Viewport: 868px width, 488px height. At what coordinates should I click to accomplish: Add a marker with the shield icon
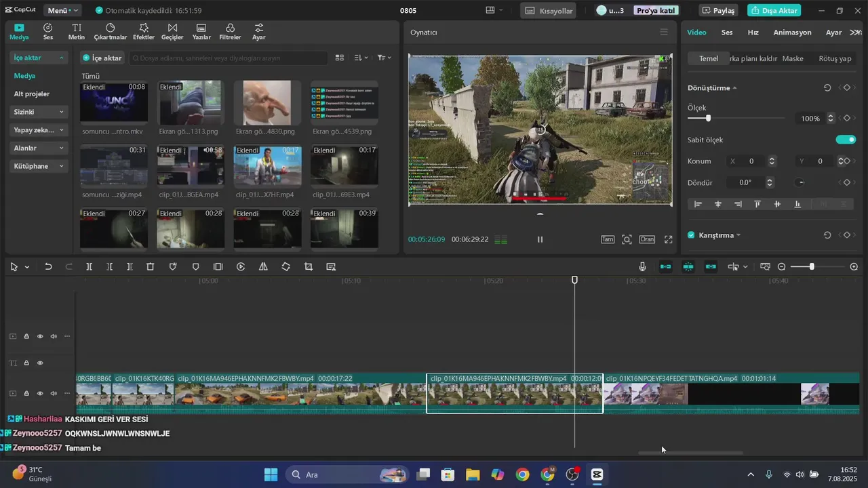tap(196, 267)
